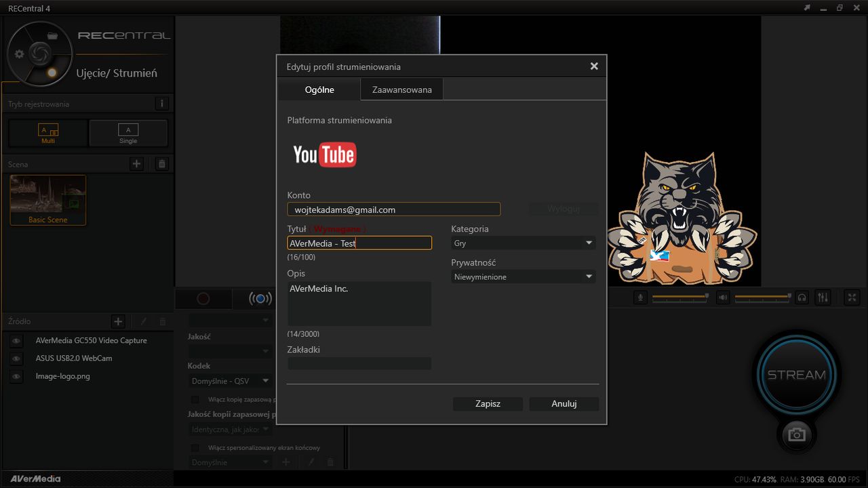The height and width of the screenshot is (488, 868).
Task: Click Zapisz to save profile
Action: click(488, 403)
